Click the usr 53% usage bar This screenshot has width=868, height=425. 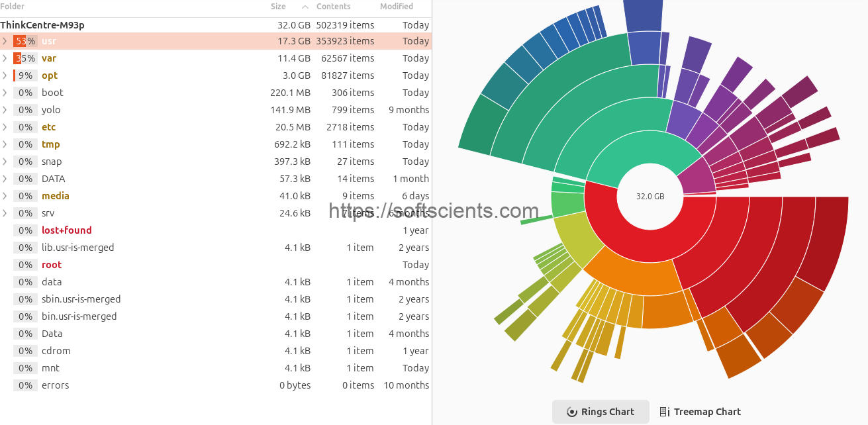coord(25,41)
